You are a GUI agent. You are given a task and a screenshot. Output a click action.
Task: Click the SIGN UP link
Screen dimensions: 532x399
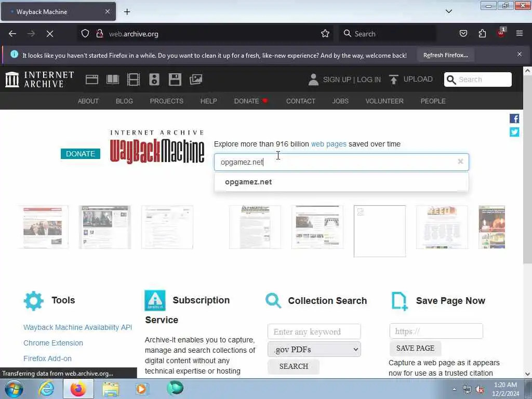coord(337,79)
